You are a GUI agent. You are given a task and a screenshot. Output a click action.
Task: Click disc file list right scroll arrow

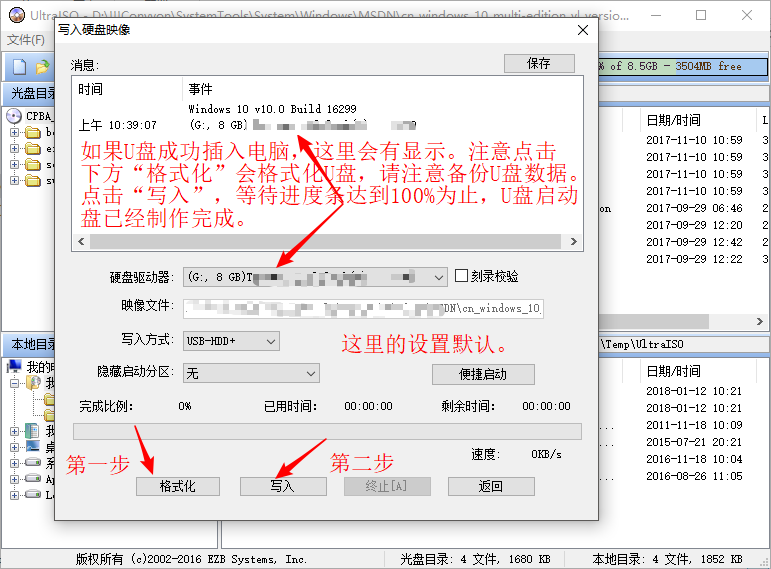click(x=760, y=322)
